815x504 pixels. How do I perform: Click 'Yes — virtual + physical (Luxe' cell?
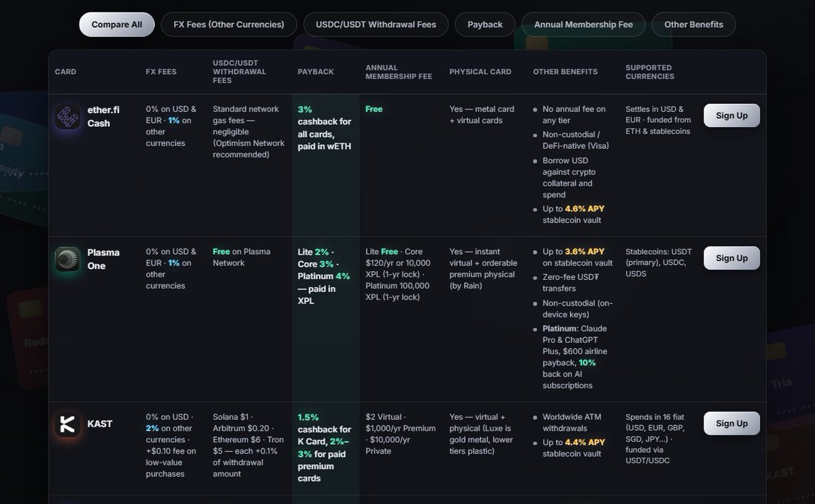pos(480,434)
